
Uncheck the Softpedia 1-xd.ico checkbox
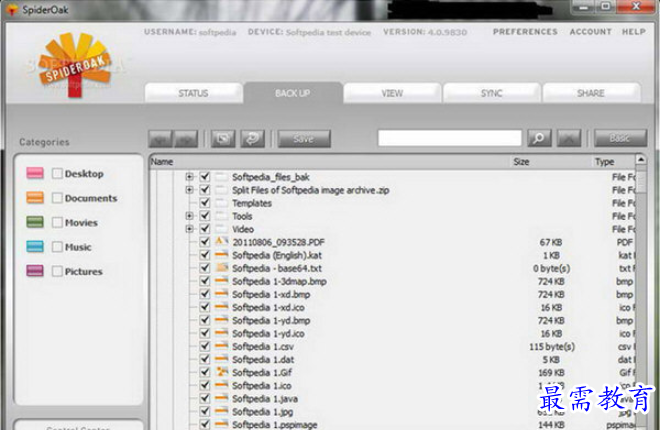[205, 307]
